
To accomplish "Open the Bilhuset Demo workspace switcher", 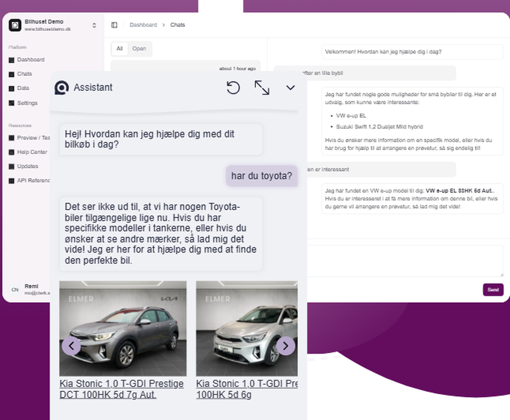I will (x=94, y=25).
